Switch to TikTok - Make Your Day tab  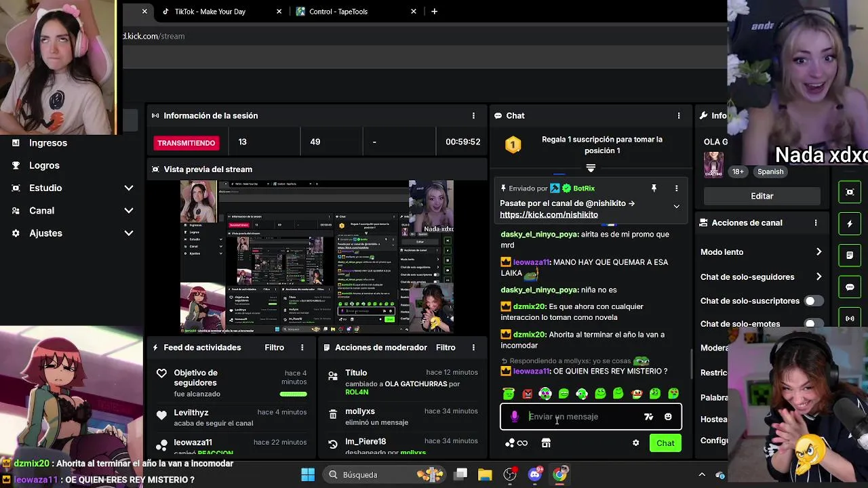click(210, 12)
